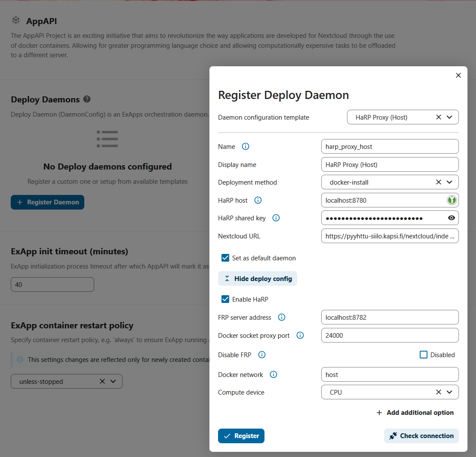476x457 pixels.
Task: Reveal the HaRP shared key with eye icon
Action: [x=451, y=218]
